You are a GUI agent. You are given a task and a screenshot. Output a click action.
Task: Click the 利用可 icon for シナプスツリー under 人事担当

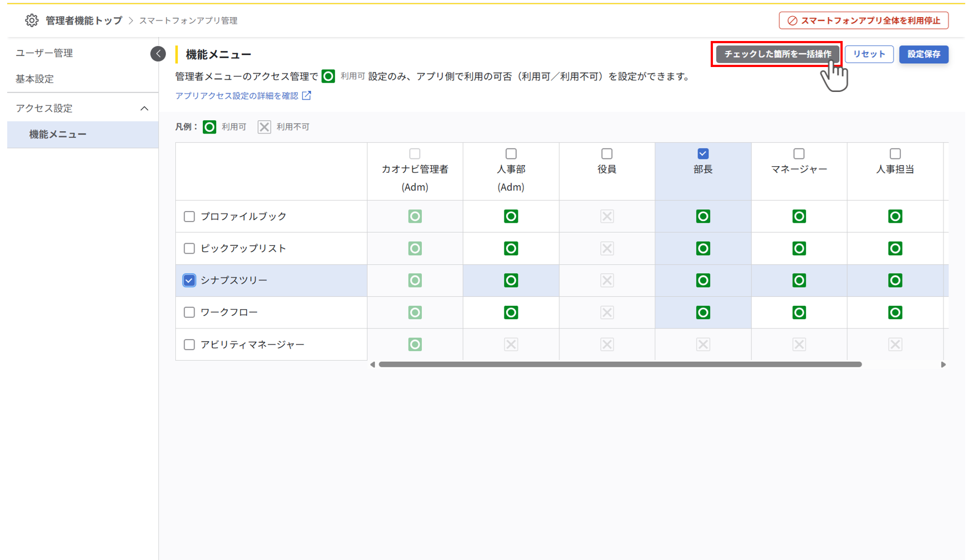coord(895,280)
